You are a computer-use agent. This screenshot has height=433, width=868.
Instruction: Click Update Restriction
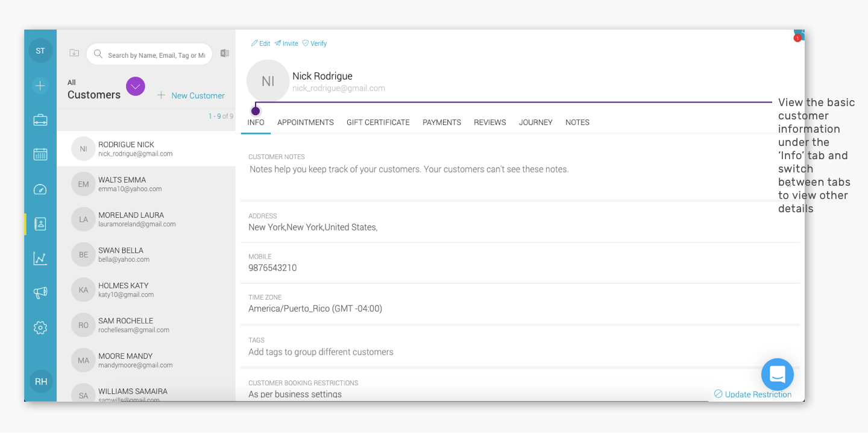(x=753, y=394)
